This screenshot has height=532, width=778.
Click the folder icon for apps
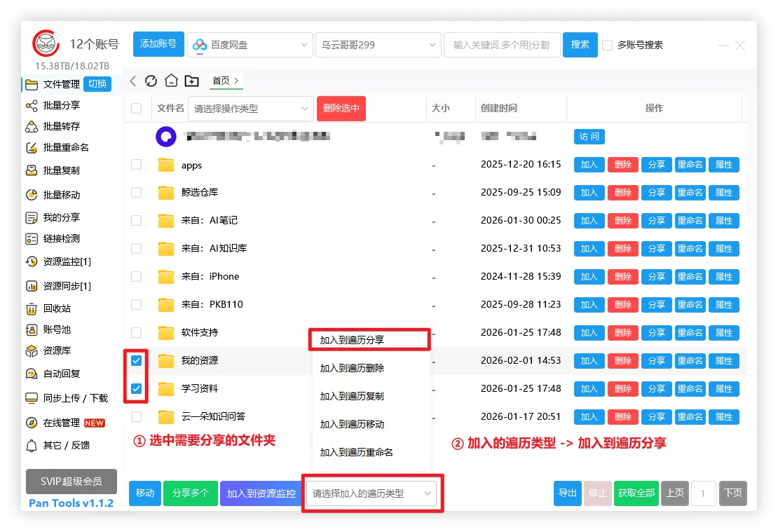(166, 165)
